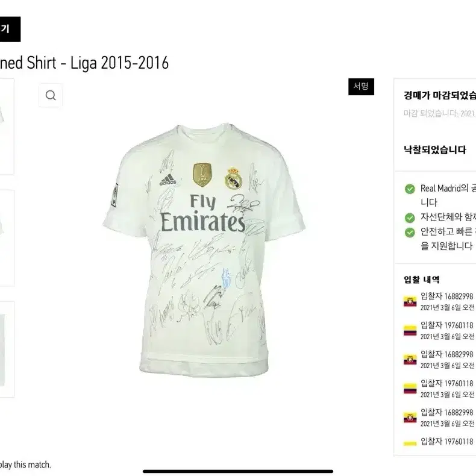Viewport: 476px width, 476px height.
Task: Open the main signed shirt image
Action: [x=204, y=249]
